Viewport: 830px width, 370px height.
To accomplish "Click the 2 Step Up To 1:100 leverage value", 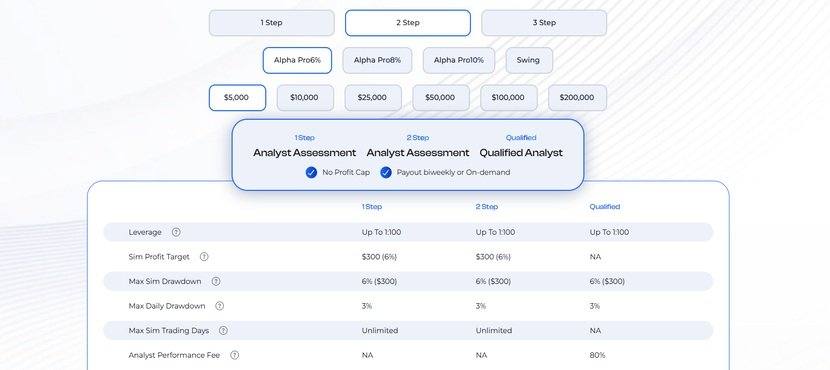I will (495, 232).
